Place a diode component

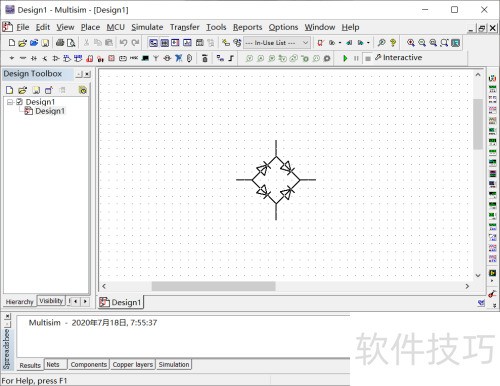[x=34, y=58]
